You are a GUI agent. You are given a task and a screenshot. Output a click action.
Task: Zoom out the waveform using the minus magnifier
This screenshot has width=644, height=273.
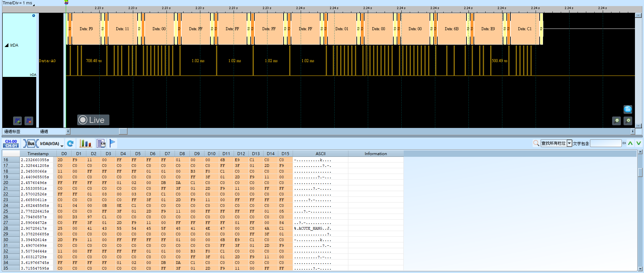point(616,121)
